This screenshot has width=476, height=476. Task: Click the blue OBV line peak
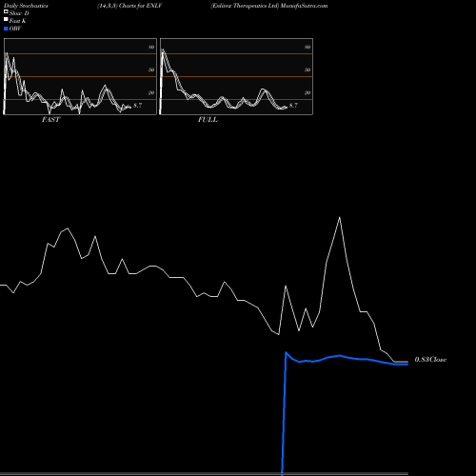(x=286, y=352)
